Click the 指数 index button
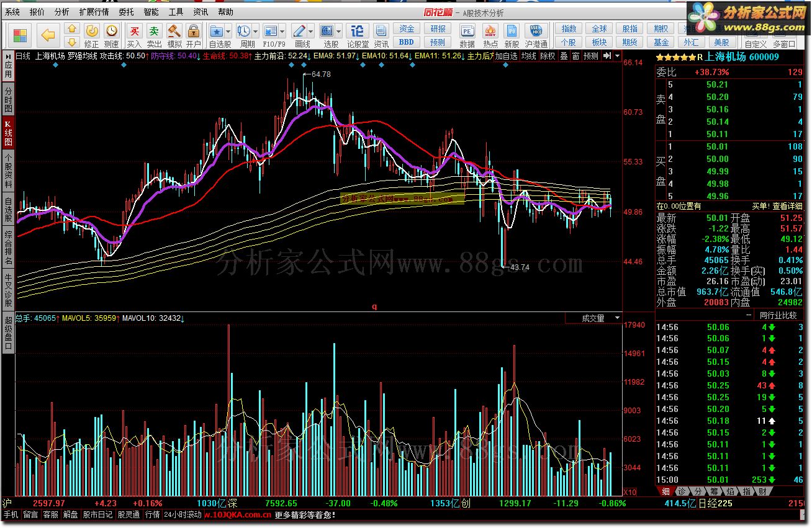Viewport: 812px width, 528px height. [569, 29]
